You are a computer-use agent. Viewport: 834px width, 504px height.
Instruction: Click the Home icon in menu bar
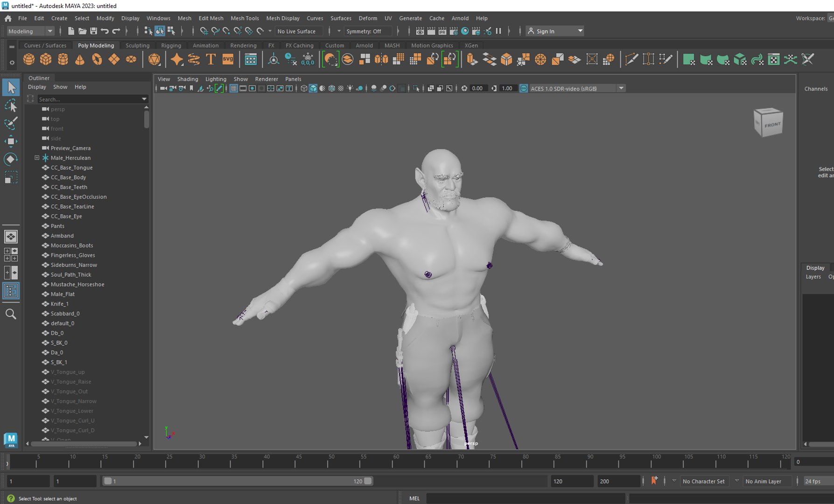[x=8, y=18]
